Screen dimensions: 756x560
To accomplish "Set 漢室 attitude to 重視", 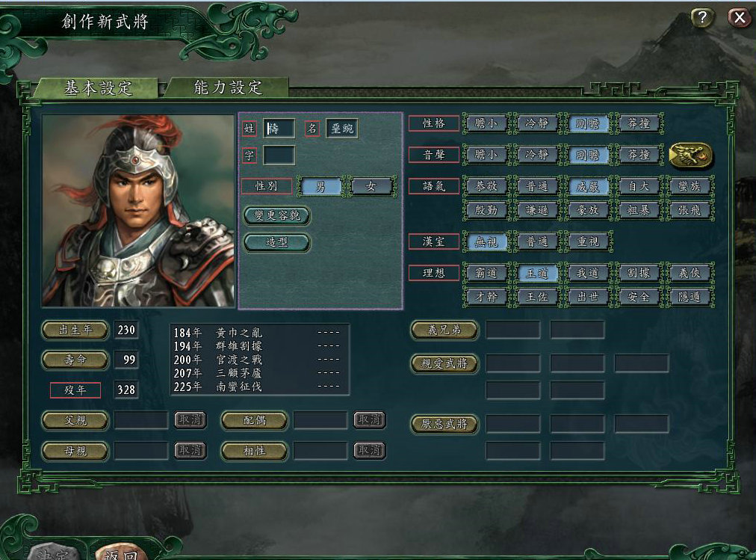I will pos(588,241).
